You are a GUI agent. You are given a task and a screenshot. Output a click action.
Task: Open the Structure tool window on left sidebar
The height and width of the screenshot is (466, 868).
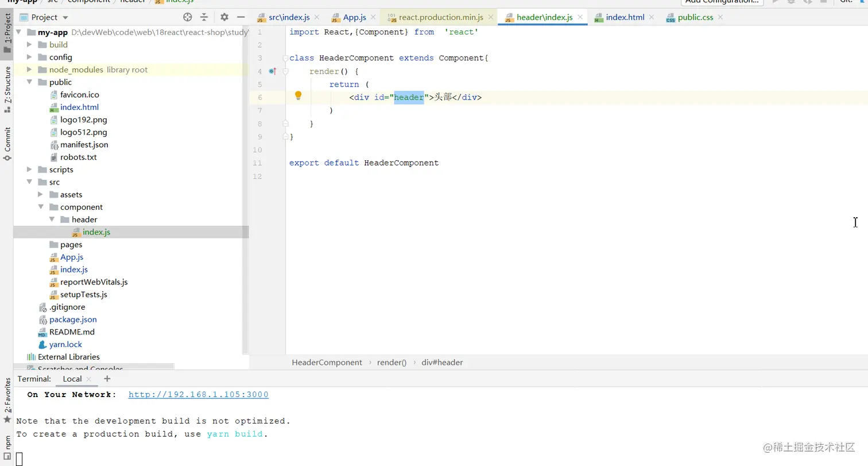pyautogui.click(x=7, y=88)
